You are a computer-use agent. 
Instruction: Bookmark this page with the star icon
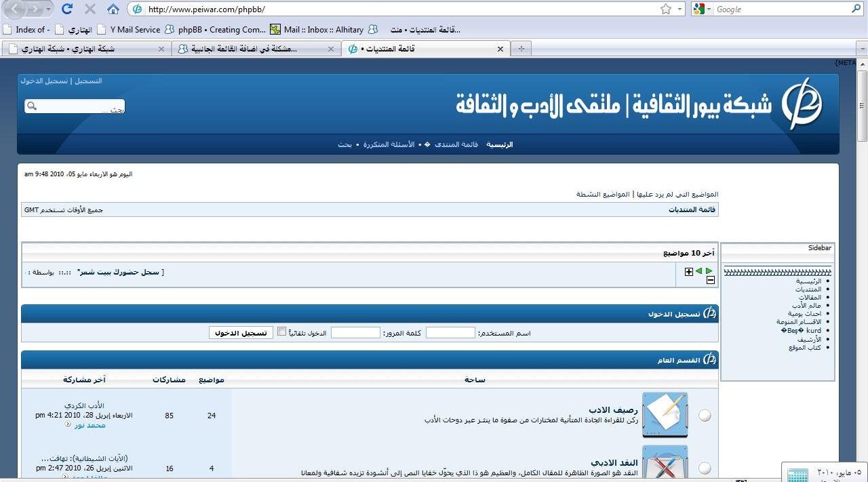click(x=666, y=9)
